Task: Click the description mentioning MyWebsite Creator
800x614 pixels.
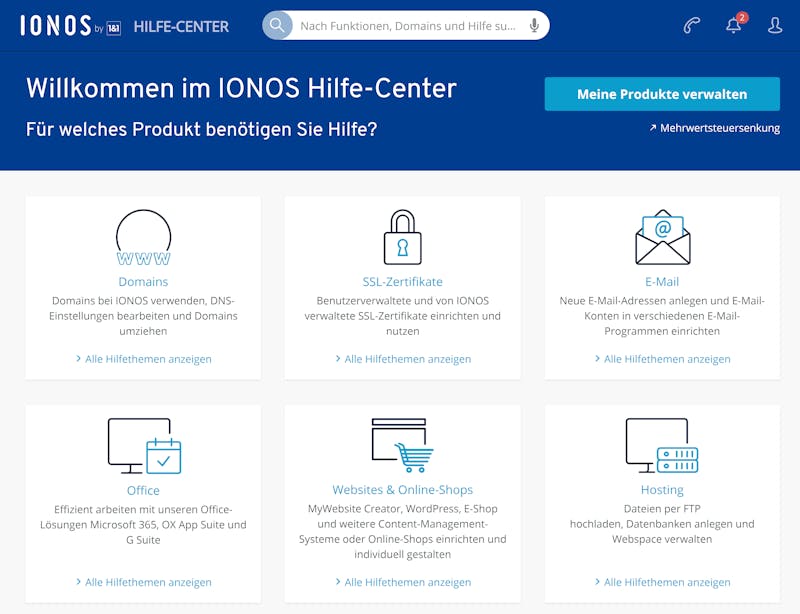Action: [x=403, y=531]
